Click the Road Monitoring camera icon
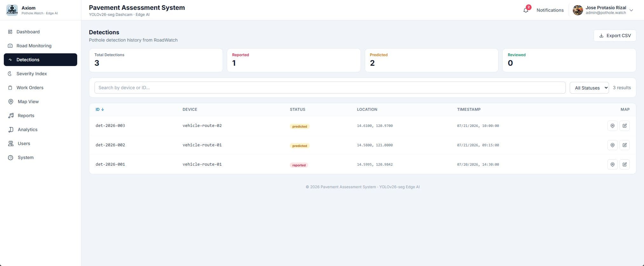 click(x=10, y=46)
